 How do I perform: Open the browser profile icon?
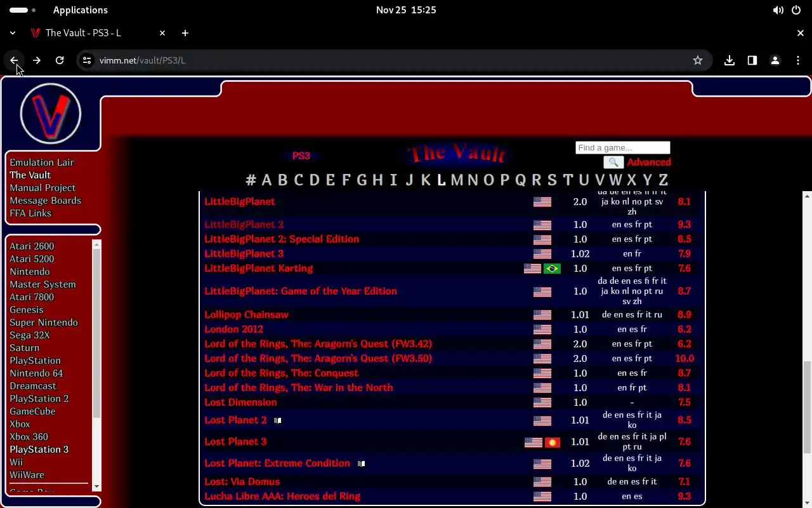tap(775, 60)
